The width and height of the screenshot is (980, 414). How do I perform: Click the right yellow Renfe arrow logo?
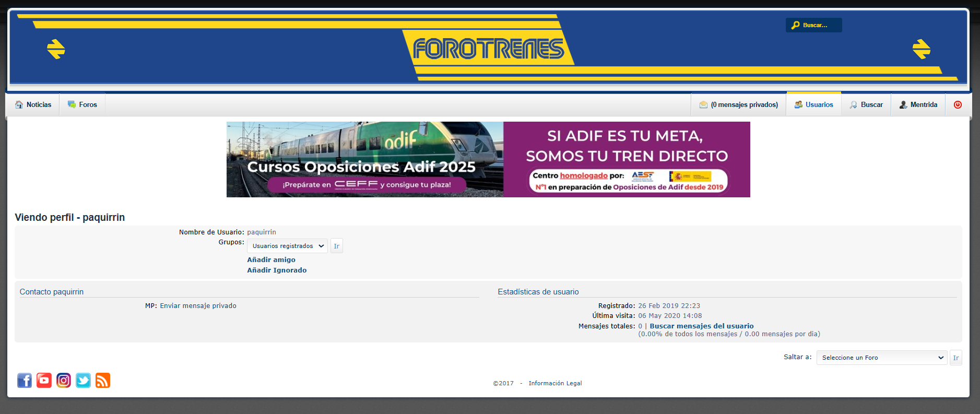coord(922,49)
